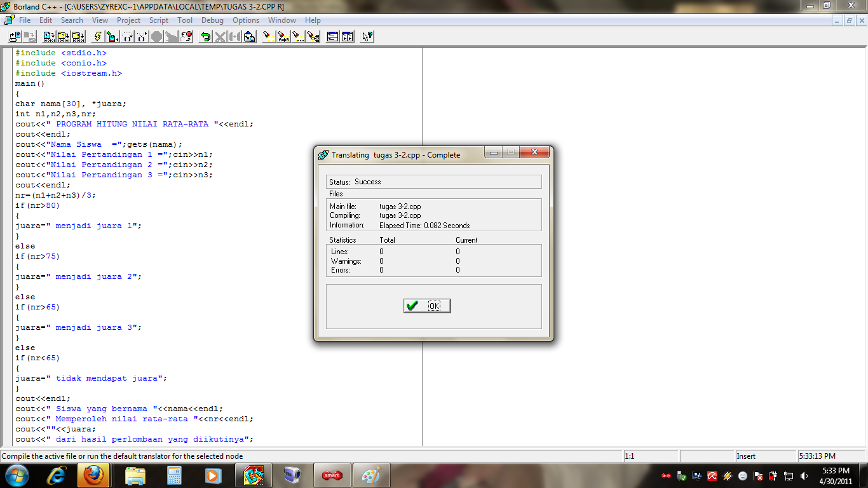Screen dimensions: 868x488
Task: Click the New file toolbar icon
Action: point(14,36)
